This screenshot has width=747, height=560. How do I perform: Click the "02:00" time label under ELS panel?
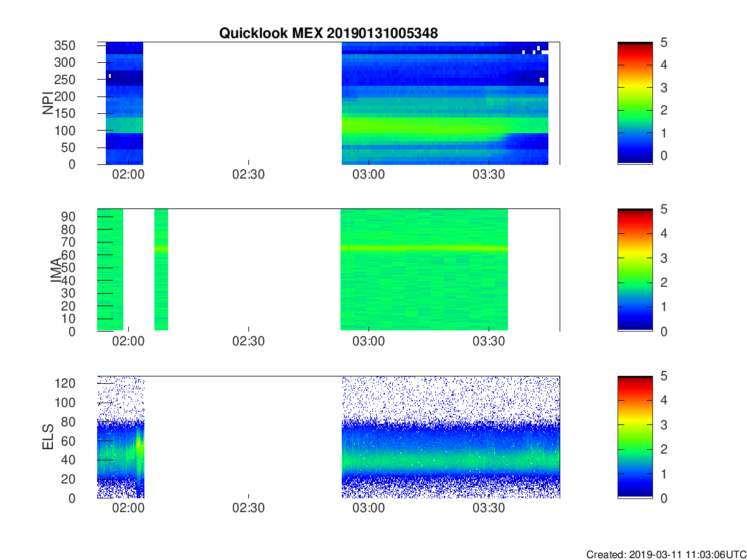[128, 508]
